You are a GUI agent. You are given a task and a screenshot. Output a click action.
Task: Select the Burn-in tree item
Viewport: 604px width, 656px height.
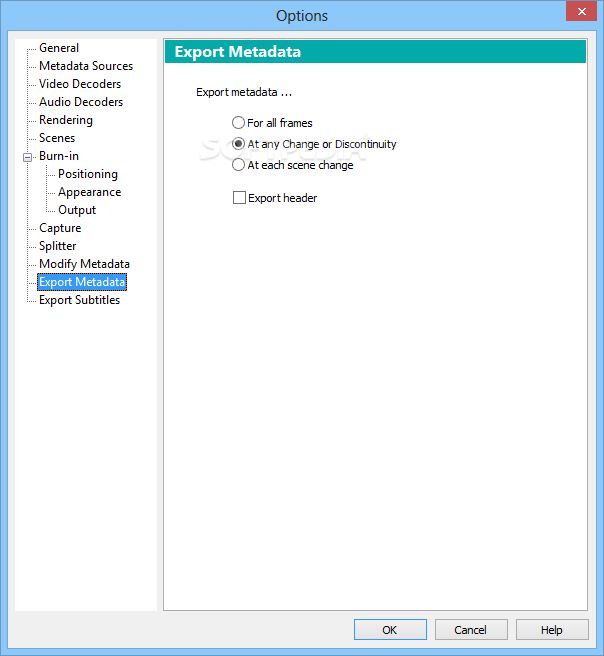(59, 156)
